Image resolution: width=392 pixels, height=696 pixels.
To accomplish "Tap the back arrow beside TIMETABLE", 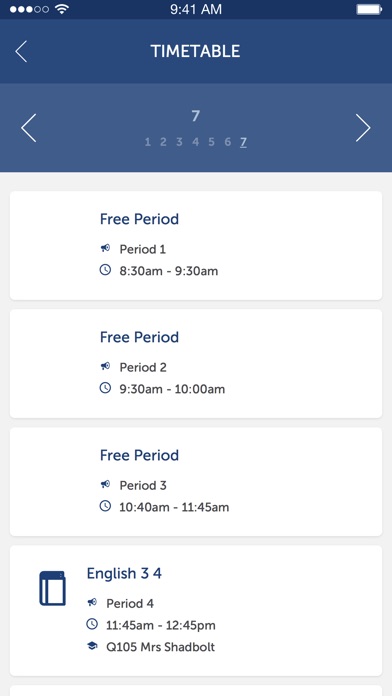I will (21, 51).
